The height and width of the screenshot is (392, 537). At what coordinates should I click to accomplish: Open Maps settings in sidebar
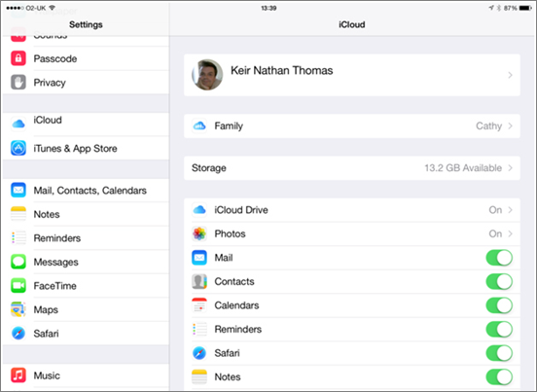tap(86, 309)
